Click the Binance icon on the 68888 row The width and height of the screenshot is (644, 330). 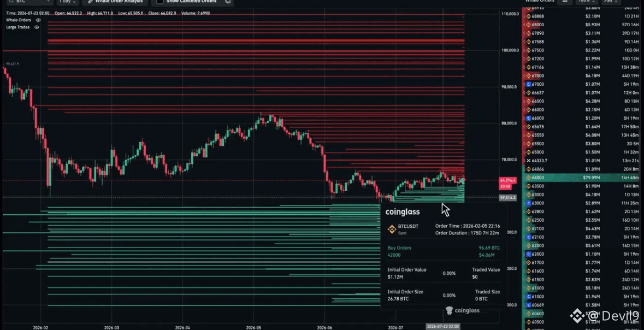pos(529,16)
